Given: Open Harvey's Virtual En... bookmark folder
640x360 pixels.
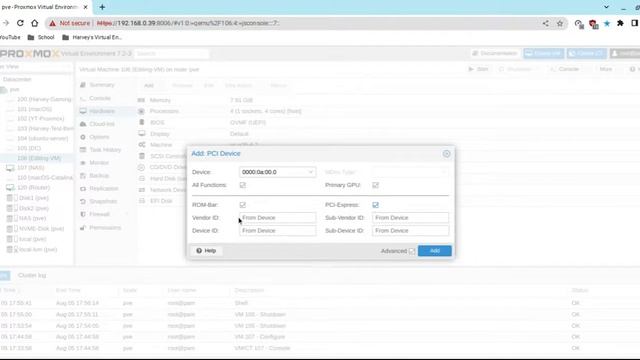Looking at the screenshot, I should click(92, 37).
